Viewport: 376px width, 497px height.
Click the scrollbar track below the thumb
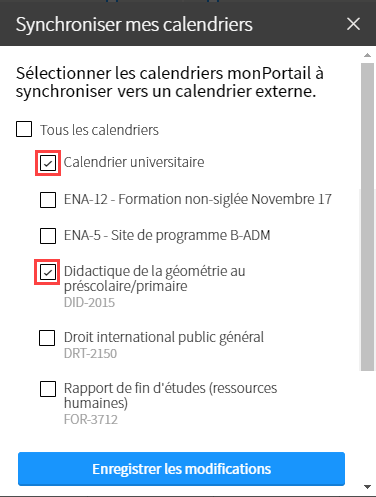(x=367, y=427)
